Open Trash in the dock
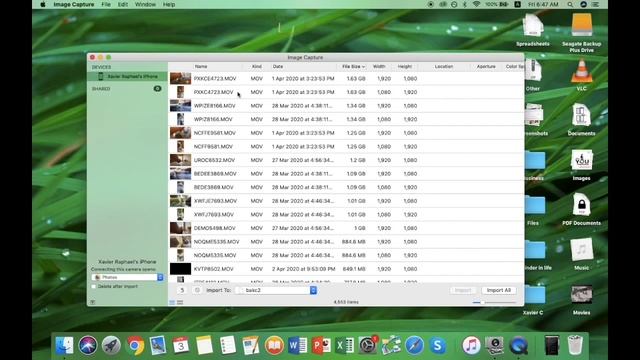The image size is (640, 360). [x=575, y=346]
